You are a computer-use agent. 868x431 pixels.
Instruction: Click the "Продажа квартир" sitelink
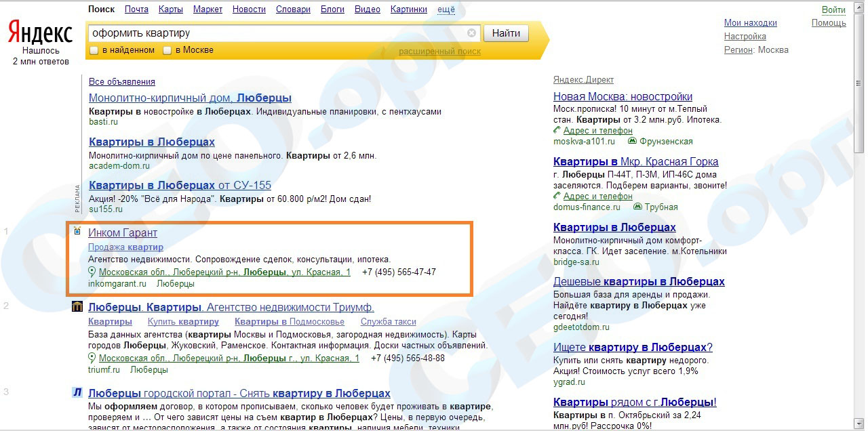pos(125,247)
